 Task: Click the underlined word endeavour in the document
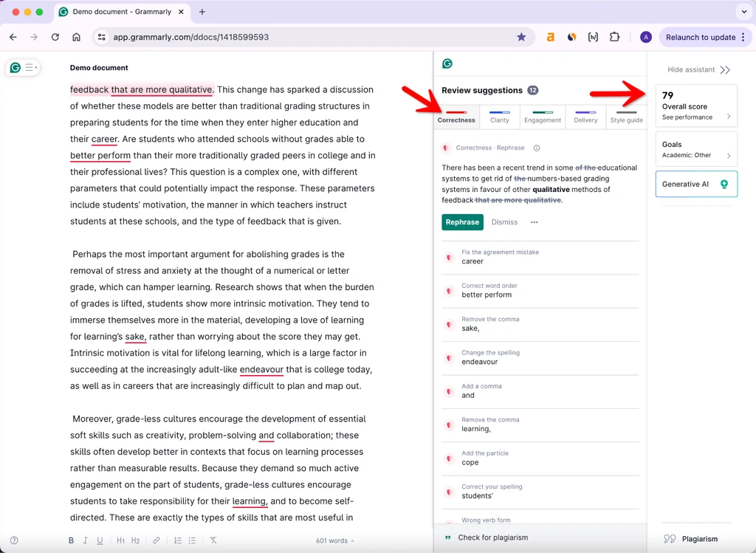pos(262,370)
